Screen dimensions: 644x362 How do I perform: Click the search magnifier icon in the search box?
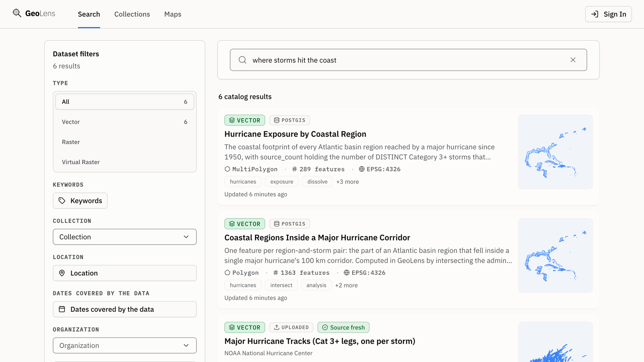(x=242, y=60)
